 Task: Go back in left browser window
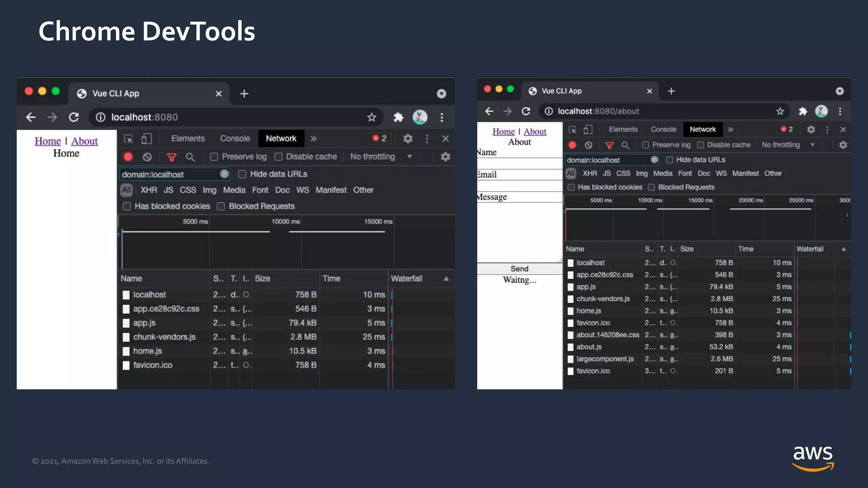pos(31,117)
